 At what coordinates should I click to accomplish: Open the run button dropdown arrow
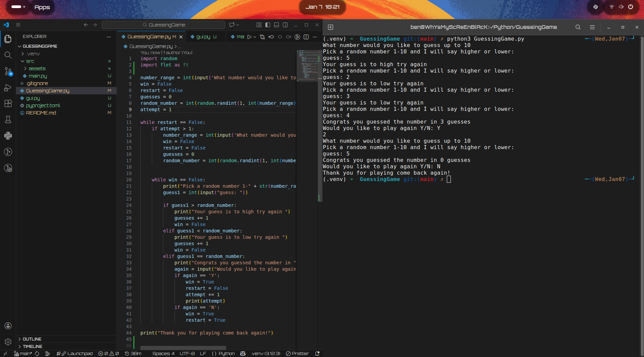[255, 37]
